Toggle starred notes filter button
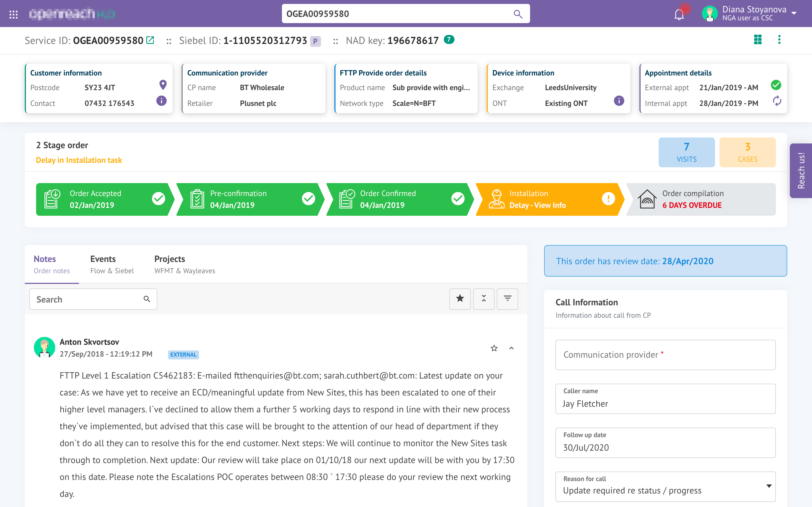Screen dimensions: 812x507 point(460,299)
